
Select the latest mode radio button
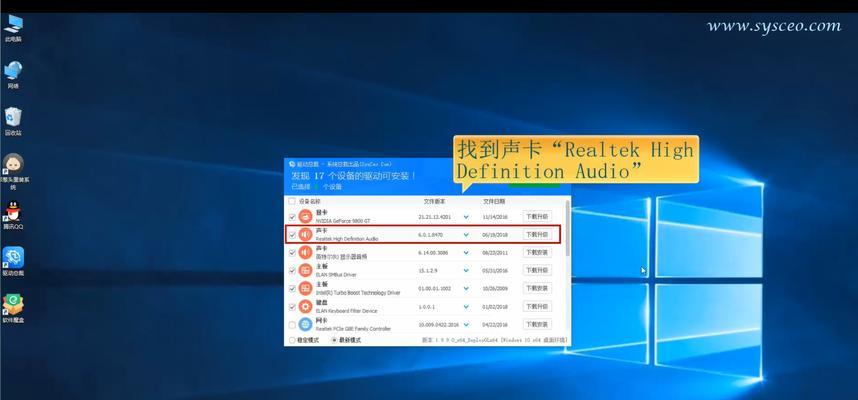click(x=334, y=340)
